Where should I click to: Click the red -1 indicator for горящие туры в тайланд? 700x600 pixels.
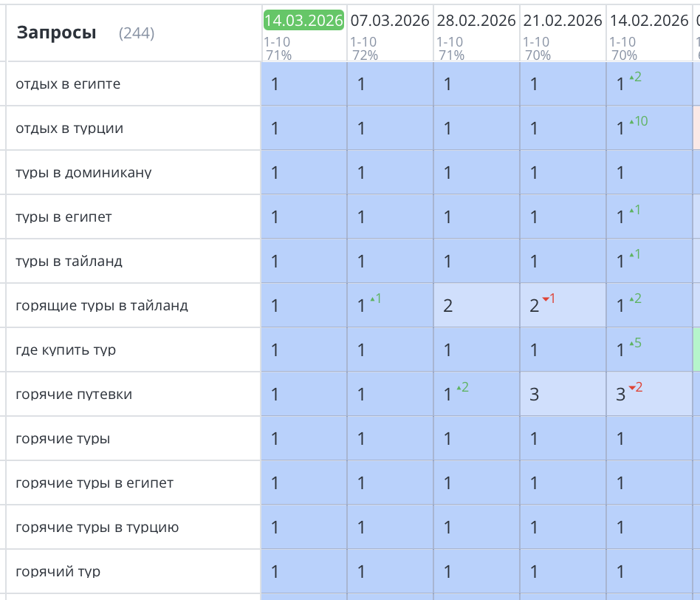pyautogui.click(x=549, y=299)
